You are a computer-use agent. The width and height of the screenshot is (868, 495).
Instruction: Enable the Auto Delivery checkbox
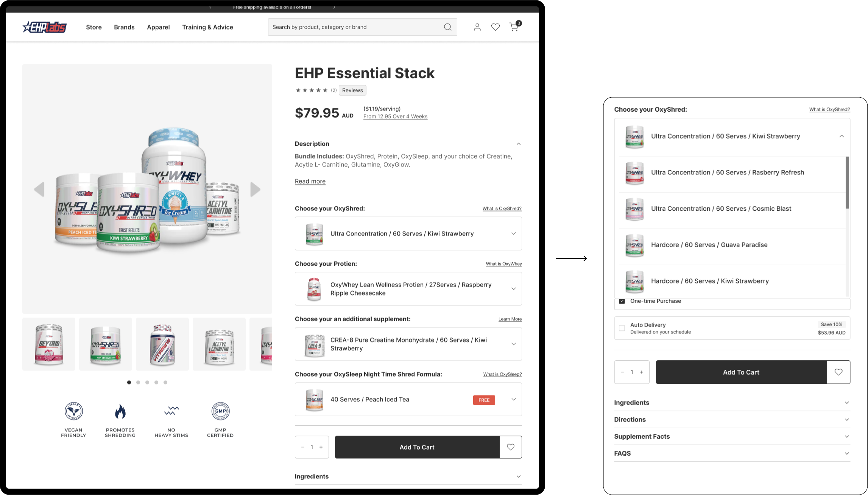(x=622, y=328)
